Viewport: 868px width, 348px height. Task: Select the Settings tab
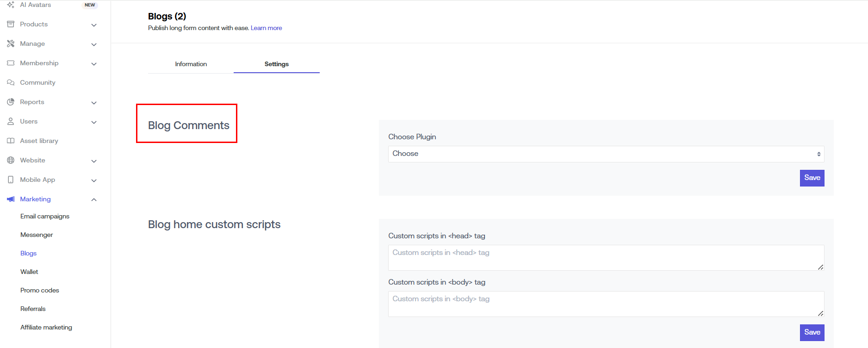click(276, 64)
